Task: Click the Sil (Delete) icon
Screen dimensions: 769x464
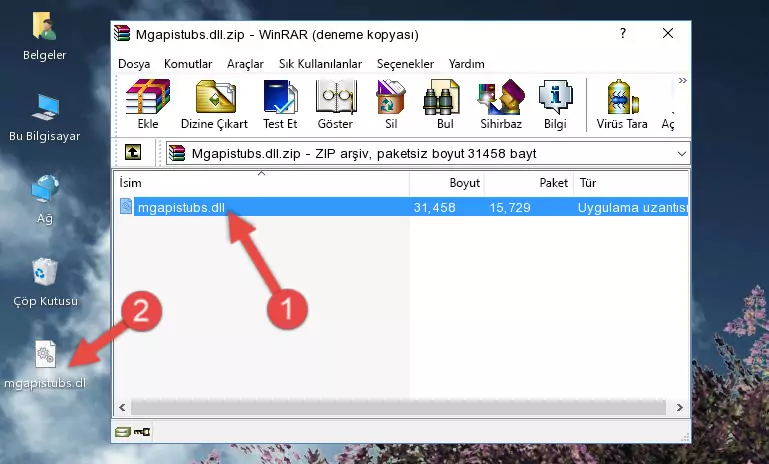Action: coord(391,104)
